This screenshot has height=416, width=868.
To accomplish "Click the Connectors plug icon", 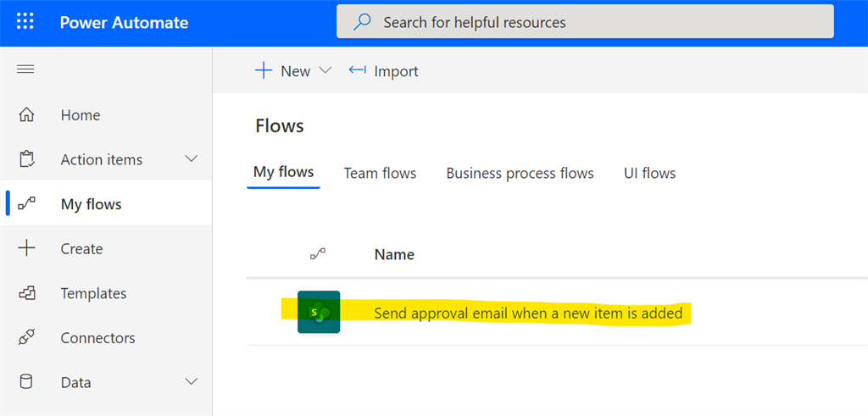I will [x=26, y=337].
